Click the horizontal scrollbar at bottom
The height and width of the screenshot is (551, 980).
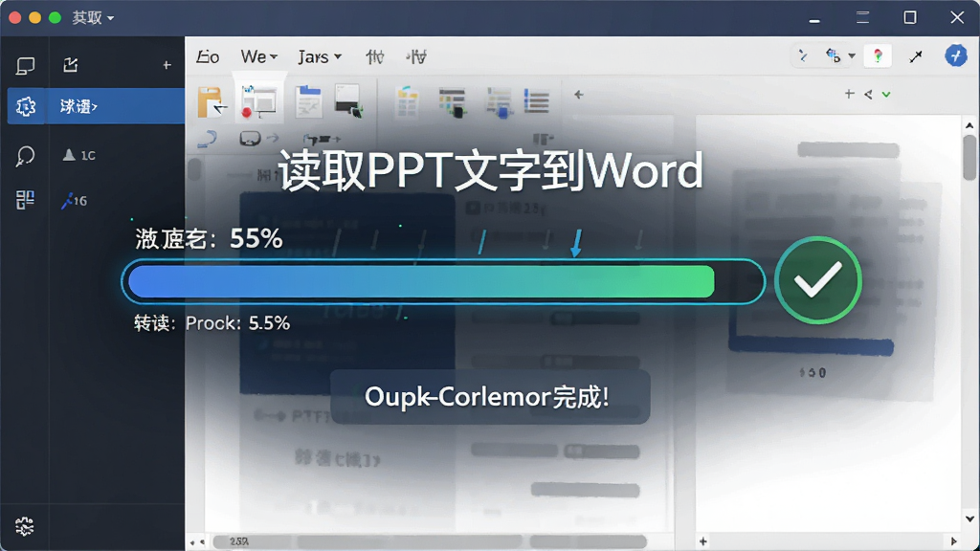pos(430,541)
